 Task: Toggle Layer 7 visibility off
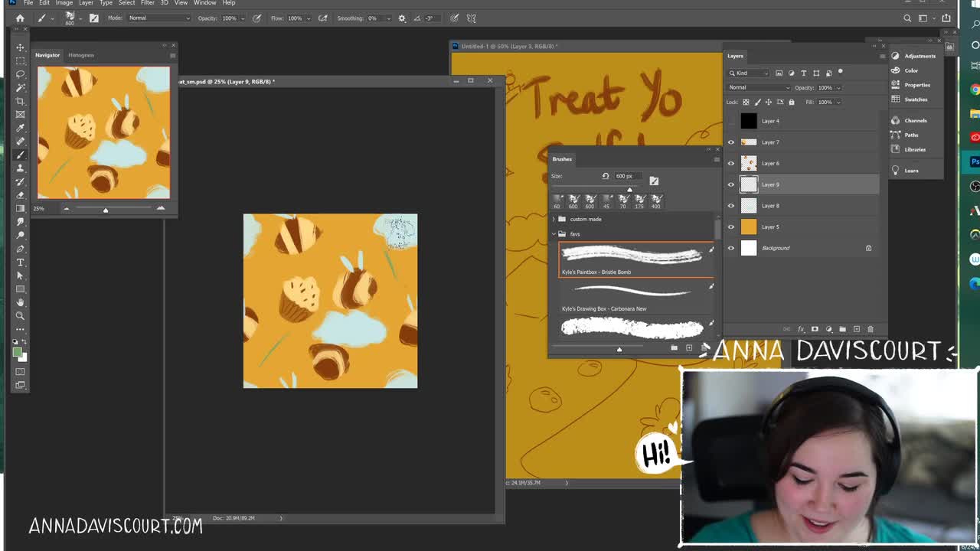tap(731, 142)
